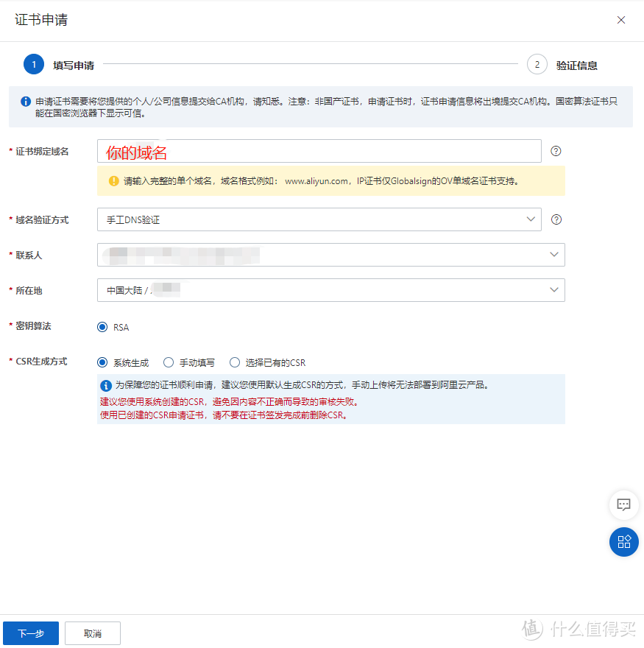This screenshot has width=644, height=648.
Task: Select 系统生成 for CSR generation
Action: 103,362
